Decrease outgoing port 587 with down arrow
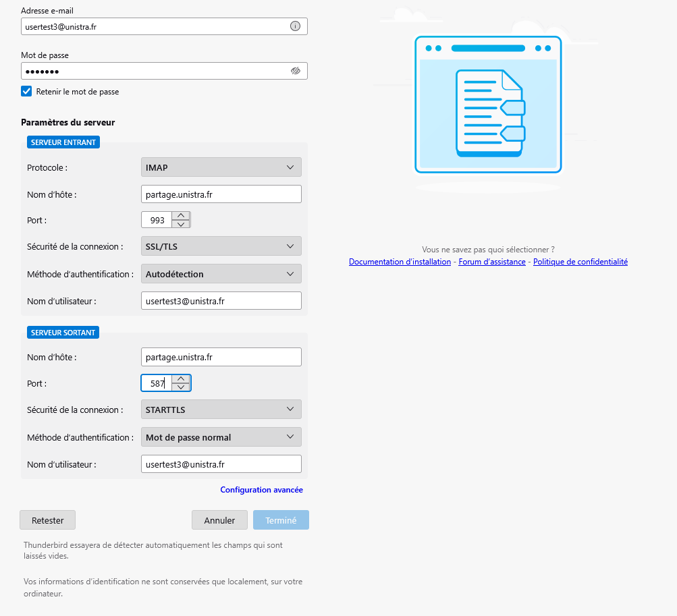The image size is (677, 616). point(181,387)
